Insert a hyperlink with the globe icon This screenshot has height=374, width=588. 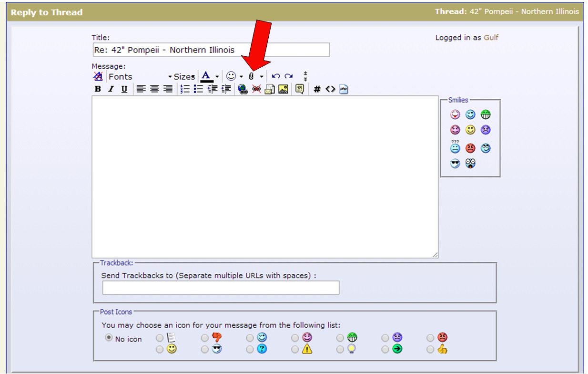(x=243, y=89)
